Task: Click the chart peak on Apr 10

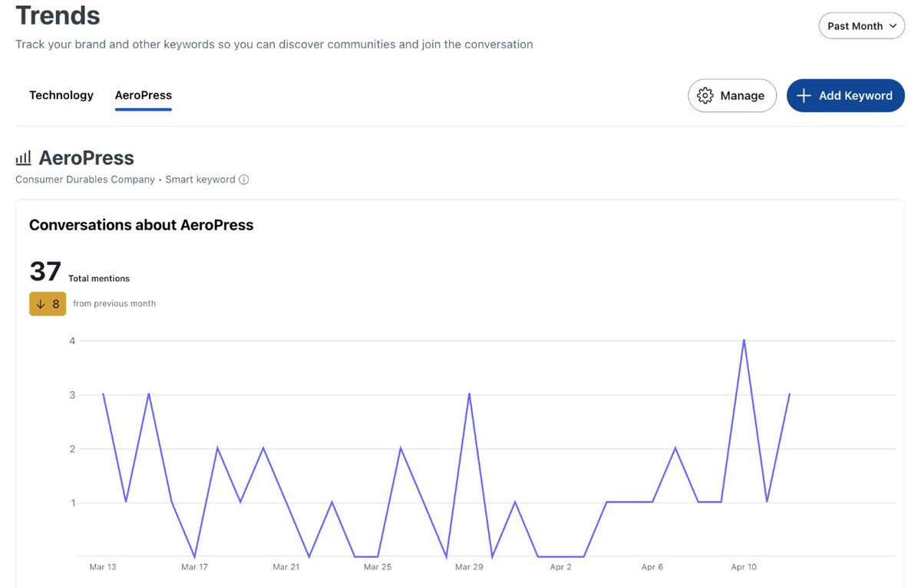Action: click(x=744, y=340)
